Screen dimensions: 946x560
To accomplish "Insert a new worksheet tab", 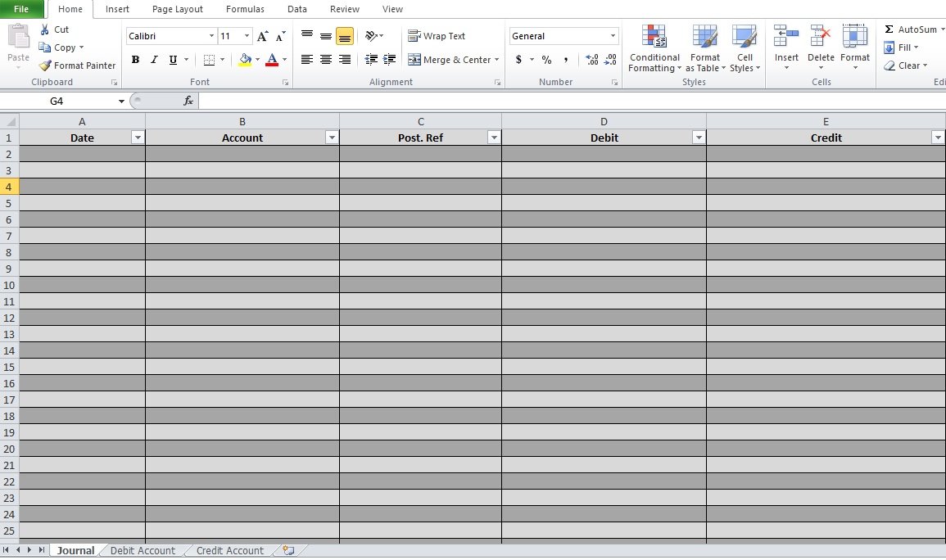I will point(289,550).
